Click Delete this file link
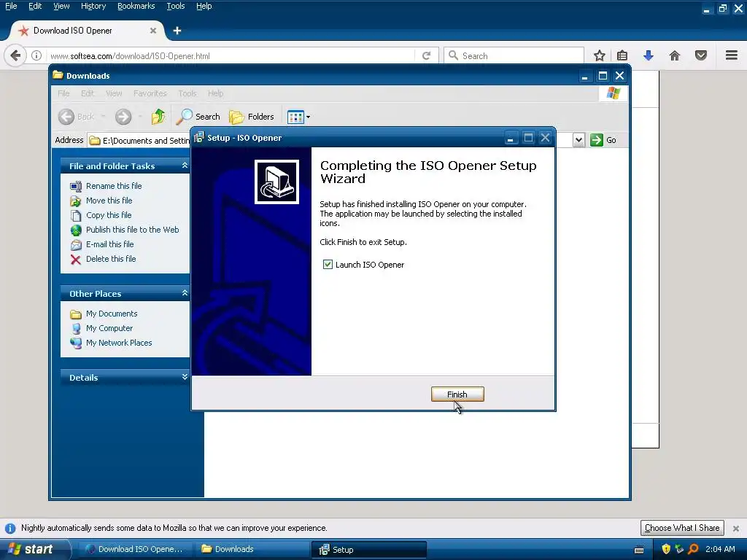 111,259
